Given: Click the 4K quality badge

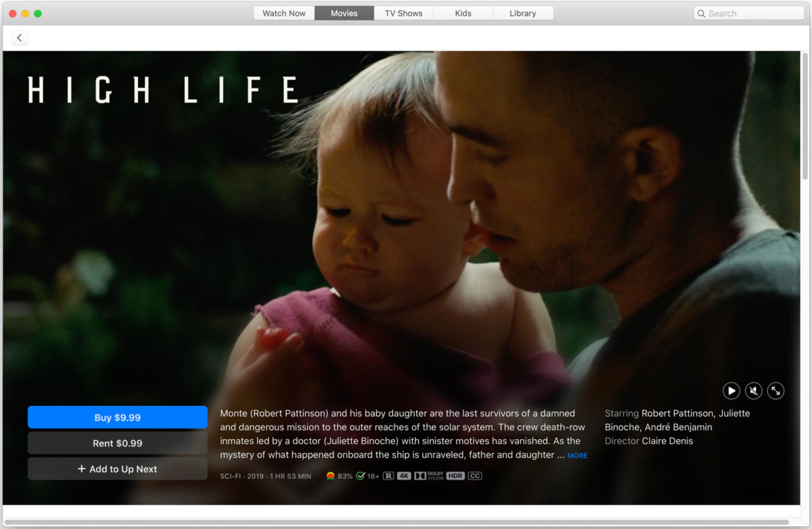Looking at the screenshot, I should (x=404, y=476).
